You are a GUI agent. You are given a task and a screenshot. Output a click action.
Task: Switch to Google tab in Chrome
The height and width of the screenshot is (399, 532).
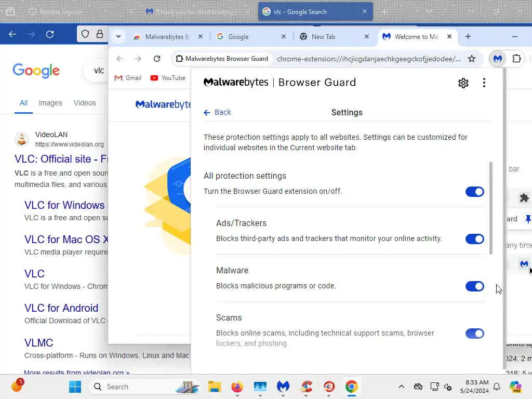251,37
